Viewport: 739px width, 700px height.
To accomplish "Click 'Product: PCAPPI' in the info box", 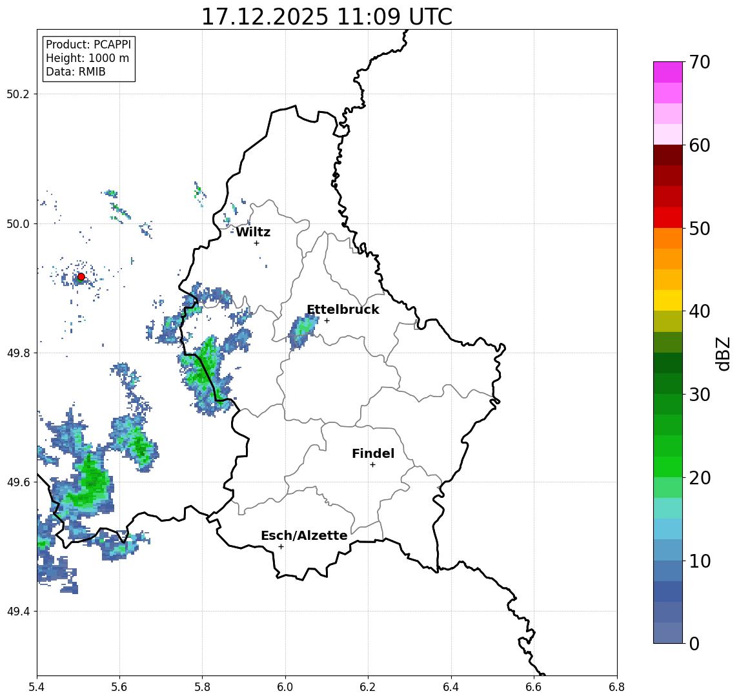I will tap(88, 45).
